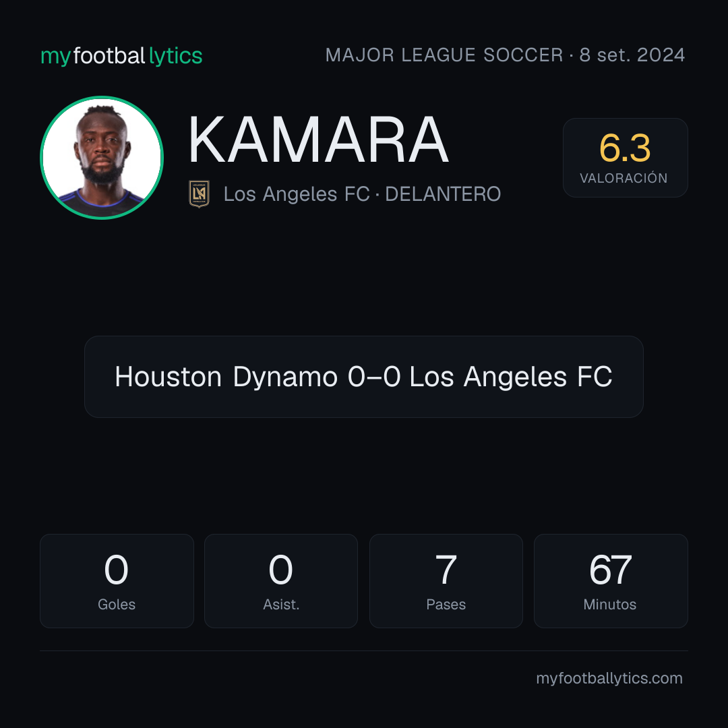Click the yellow 6.3 rating number

625,148
